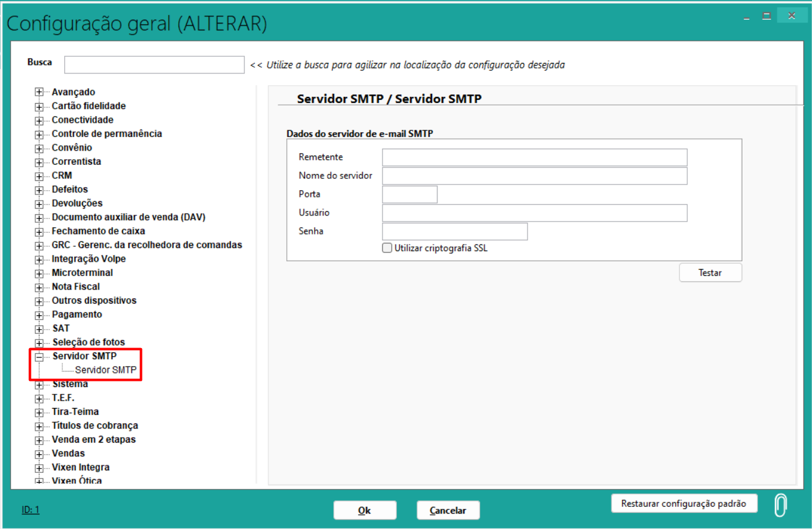Click the paperclip attachment icon

pos(780,504)
